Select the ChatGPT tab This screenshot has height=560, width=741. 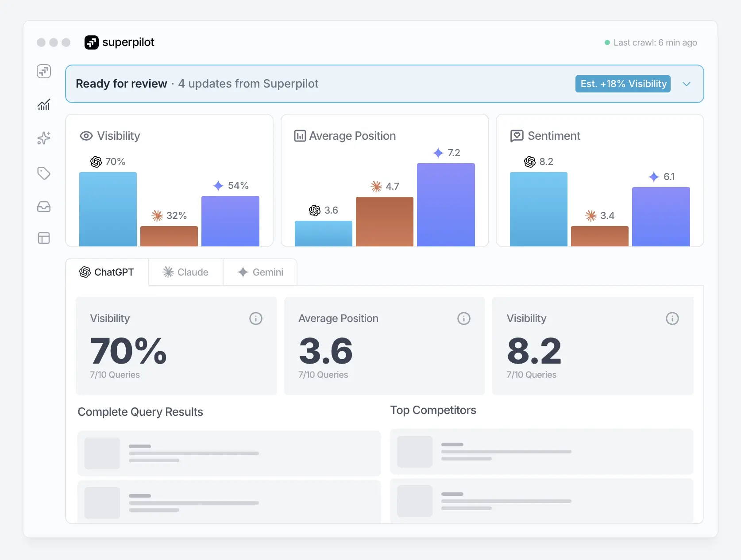click(x=107, y=272)
